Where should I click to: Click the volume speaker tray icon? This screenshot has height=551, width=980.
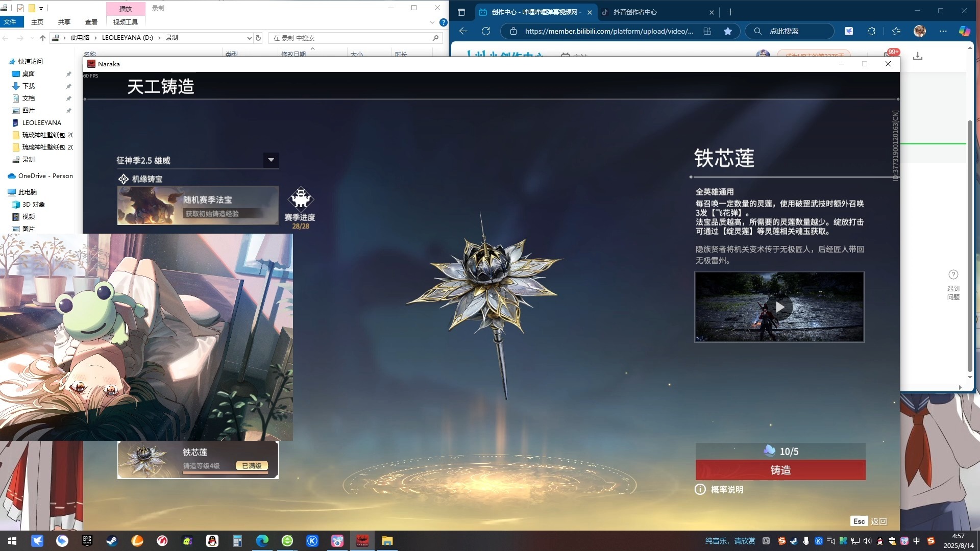pos(867,541)
